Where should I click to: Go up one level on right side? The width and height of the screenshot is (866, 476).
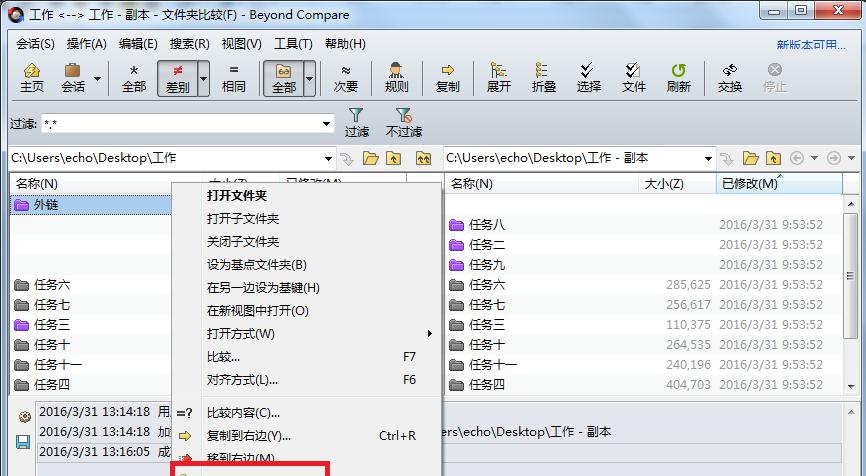click(x=773, y=159)
